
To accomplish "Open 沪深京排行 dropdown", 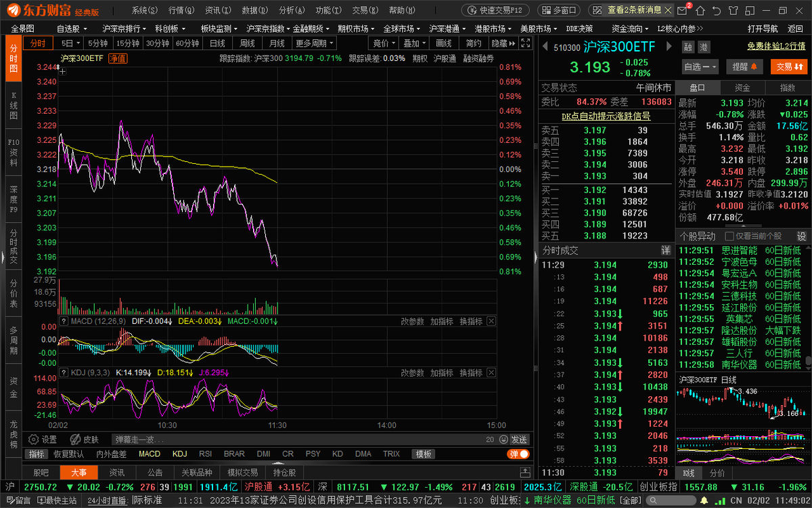I will 124,28.
